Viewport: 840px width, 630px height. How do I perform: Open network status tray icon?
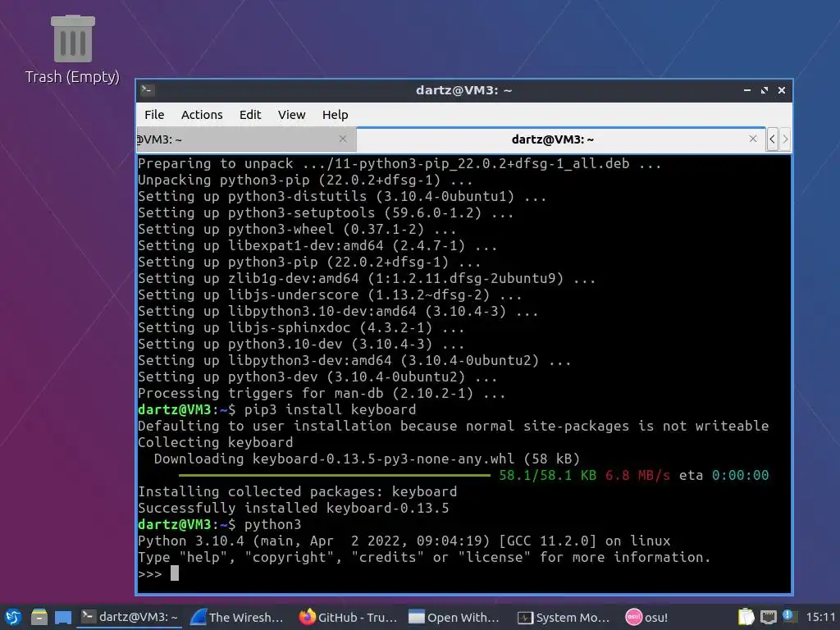click(768, 618)
